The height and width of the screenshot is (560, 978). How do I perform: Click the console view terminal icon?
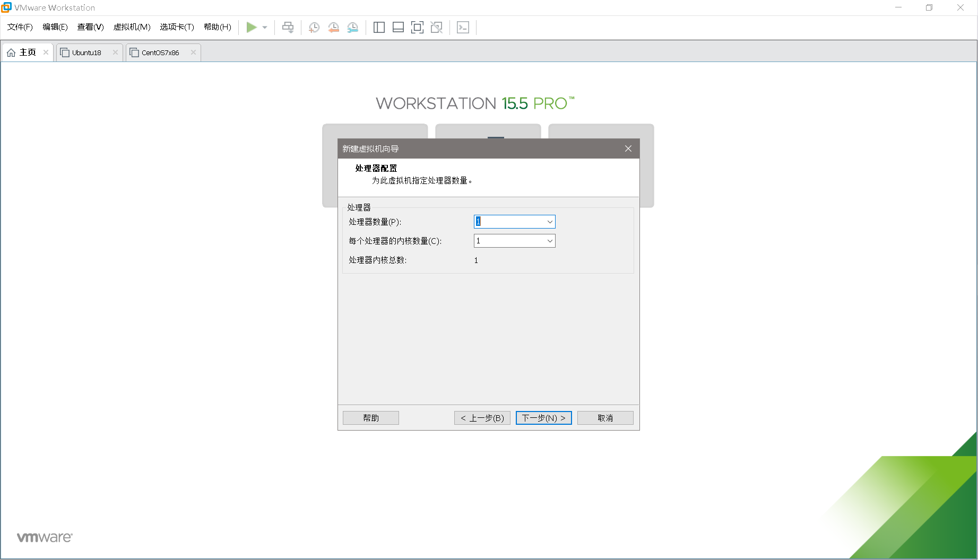tap(463, 28)
